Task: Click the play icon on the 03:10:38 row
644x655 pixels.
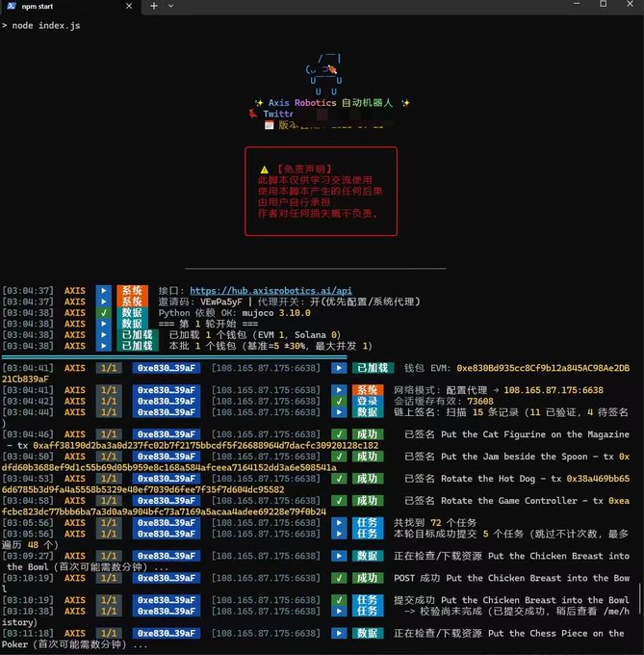Action: [339, 611]
